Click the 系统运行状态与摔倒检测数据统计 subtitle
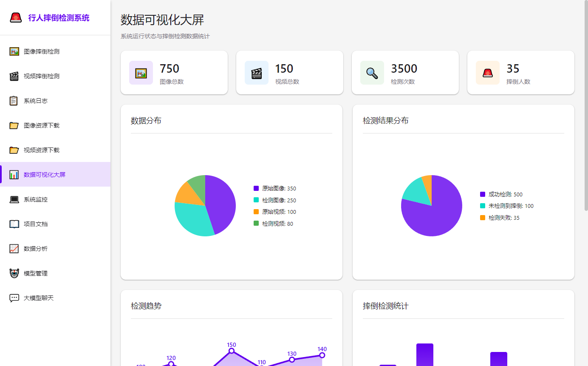588x366 pixels. click(165, 37)
